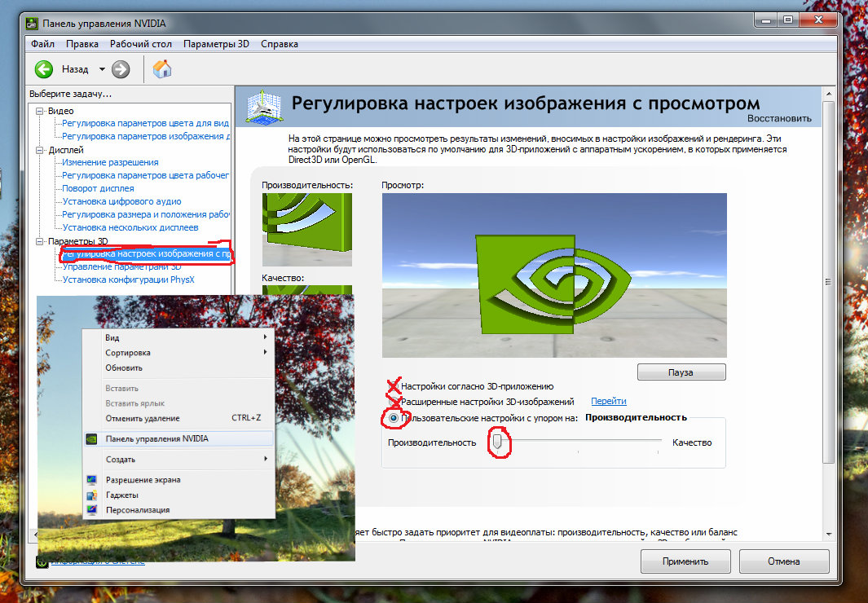Click the green Back arrow icon
This screenshot has width=868, height=603.
click(x=44, y=69)
